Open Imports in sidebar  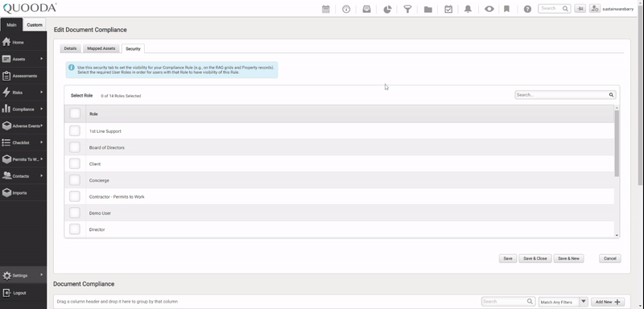pos(23,193)
